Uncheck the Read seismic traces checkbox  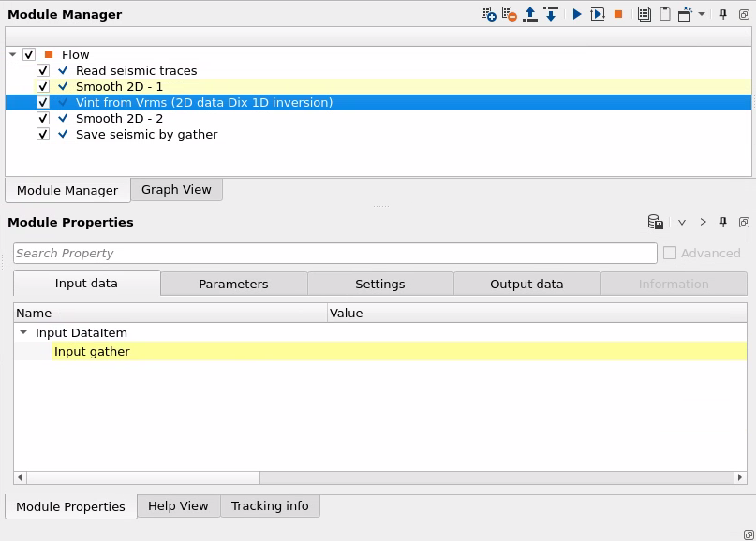[x=43, y=71]
